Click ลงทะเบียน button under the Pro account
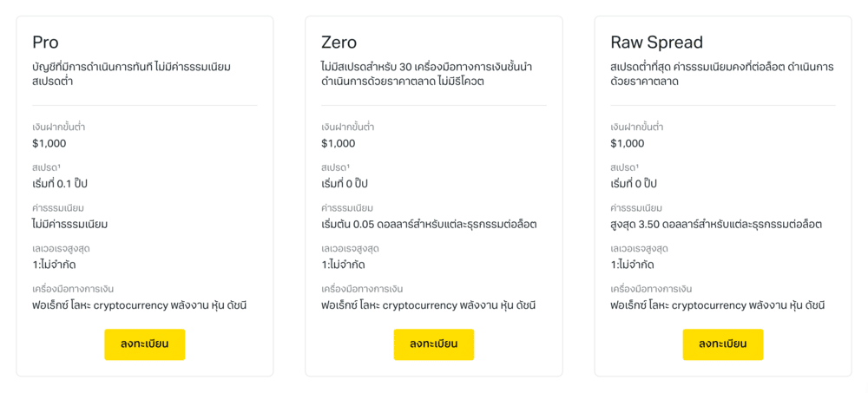The image size is (868, 393). point(144,344)
